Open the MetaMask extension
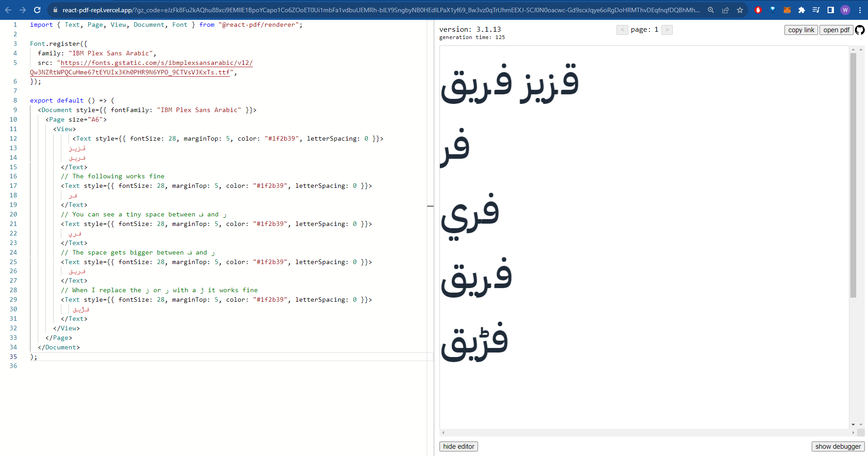Image resolution: width=868 pixels, height=456 pixels. [787, 10]
